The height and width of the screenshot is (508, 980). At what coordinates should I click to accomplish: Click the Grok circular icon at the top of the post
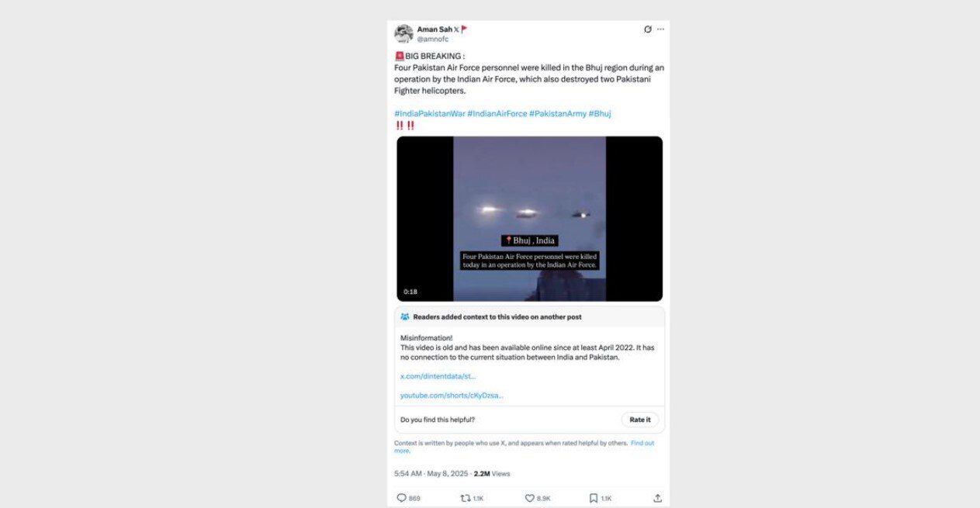648,29
